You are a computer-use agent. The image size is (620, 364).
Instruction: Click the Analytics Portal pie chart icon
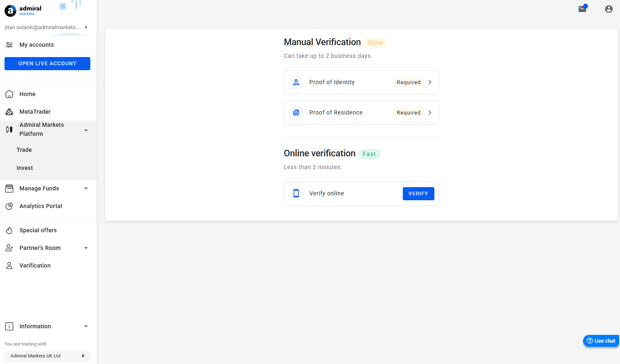point(9,206)
